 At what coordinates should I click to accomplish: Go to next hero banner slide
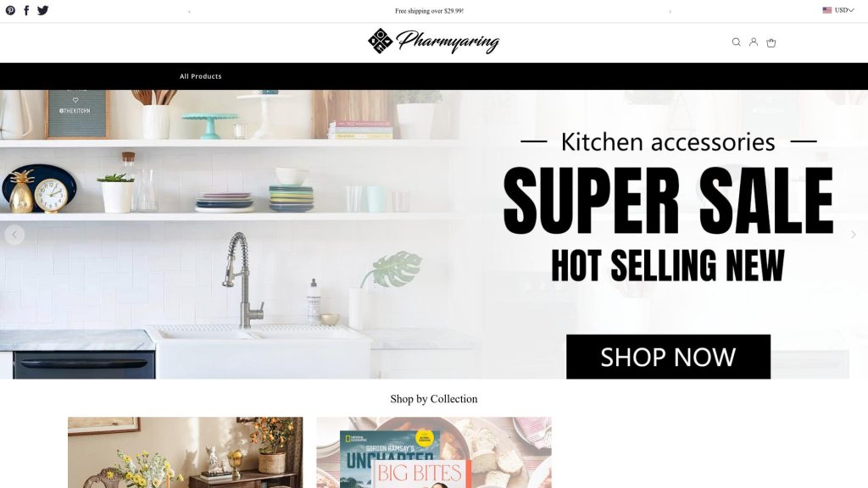tap(853, 235)
